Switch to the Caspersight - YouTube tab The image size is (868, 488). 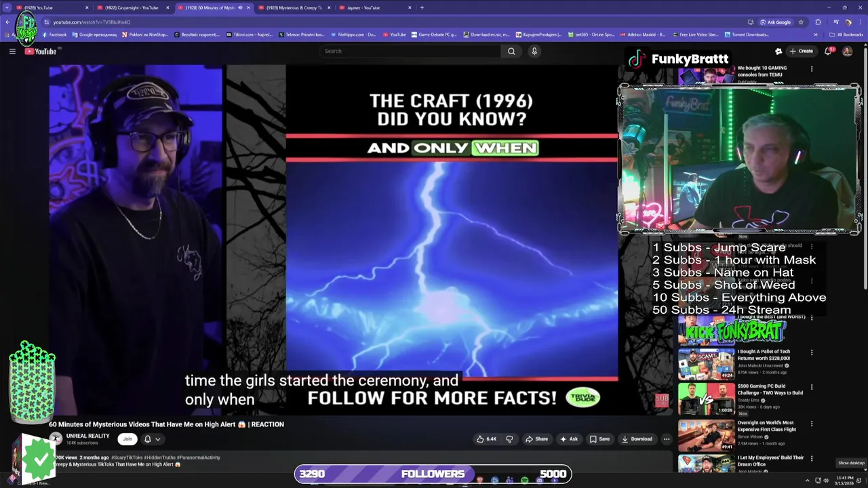pyautogui.click(x=132, y=7)
